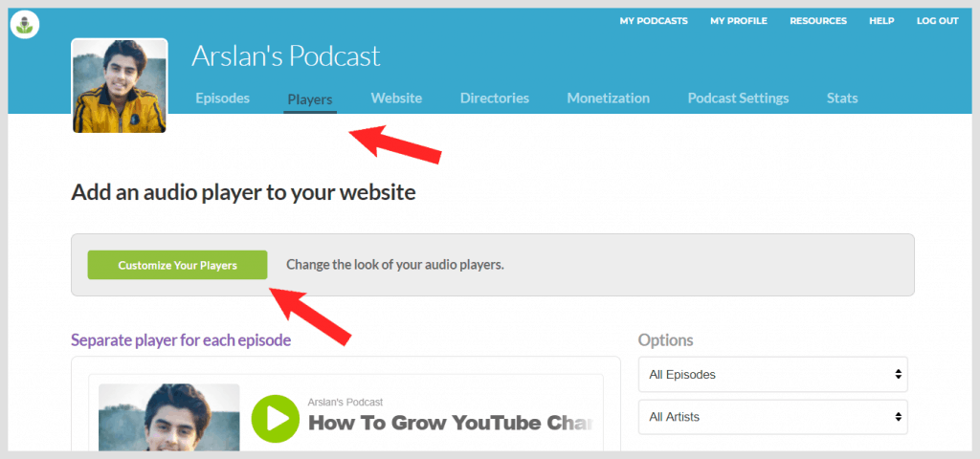This screenshot has height=459, width=980.
Task: View the Stats tab
Action: click(x=842, y=98)
